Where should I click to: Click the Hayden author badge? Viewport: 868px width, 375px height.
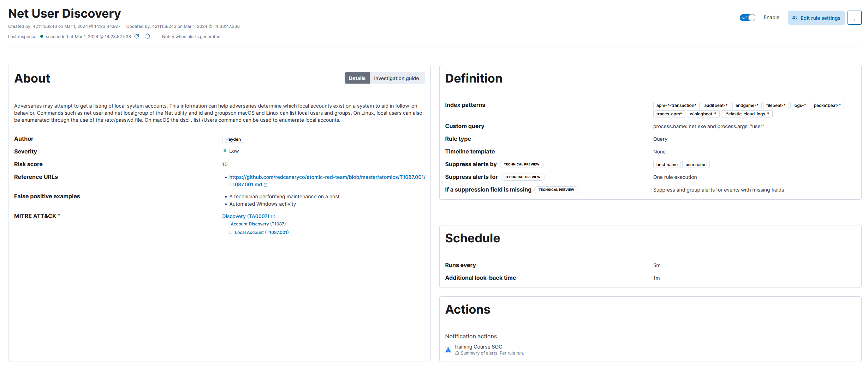[x=233, y=139]
